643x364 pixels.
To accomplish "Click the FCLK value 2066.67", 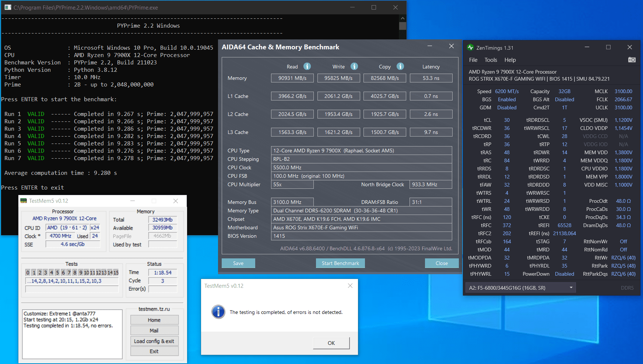I will (623, 99).
